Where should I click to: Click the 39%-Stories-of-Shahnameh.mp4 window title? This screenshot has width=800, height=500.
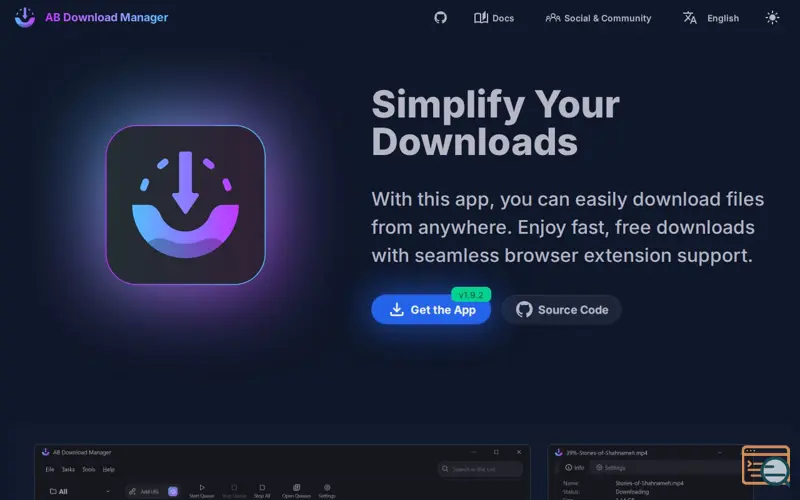tap(606, 453)
